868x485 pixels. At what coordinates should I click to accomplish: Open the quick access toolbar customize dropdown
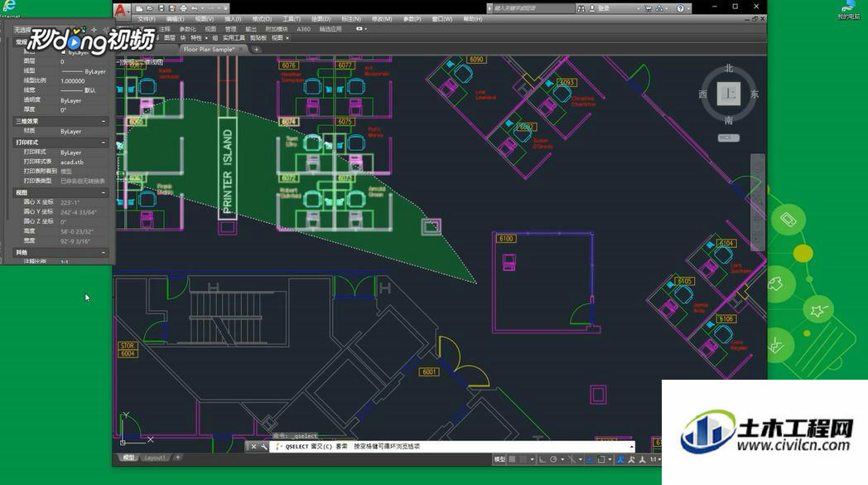click(225, 8)
